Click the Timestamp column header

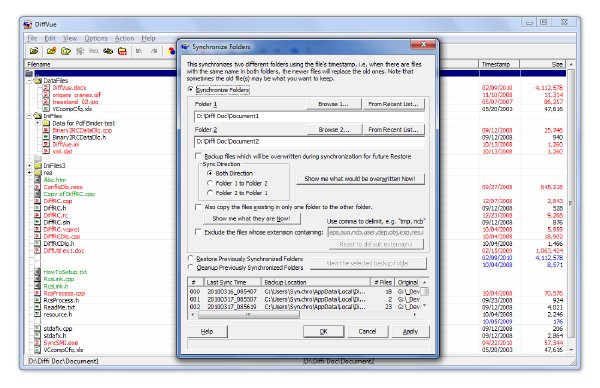(x=499, y=64)
